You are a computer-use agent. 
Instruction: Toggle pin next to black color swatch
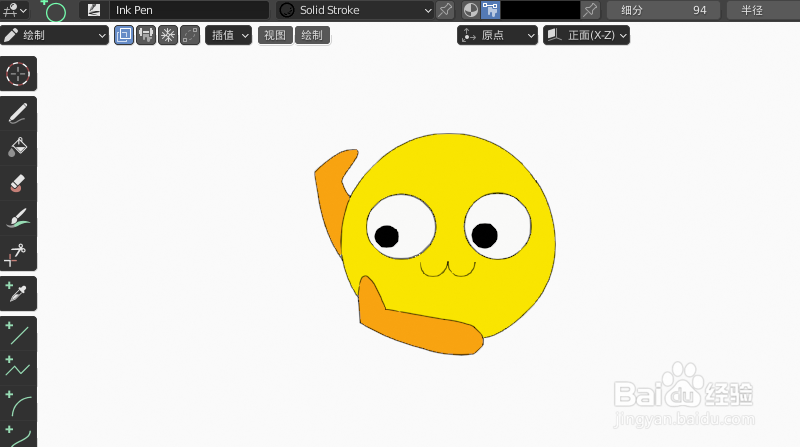tap(590, 10)
